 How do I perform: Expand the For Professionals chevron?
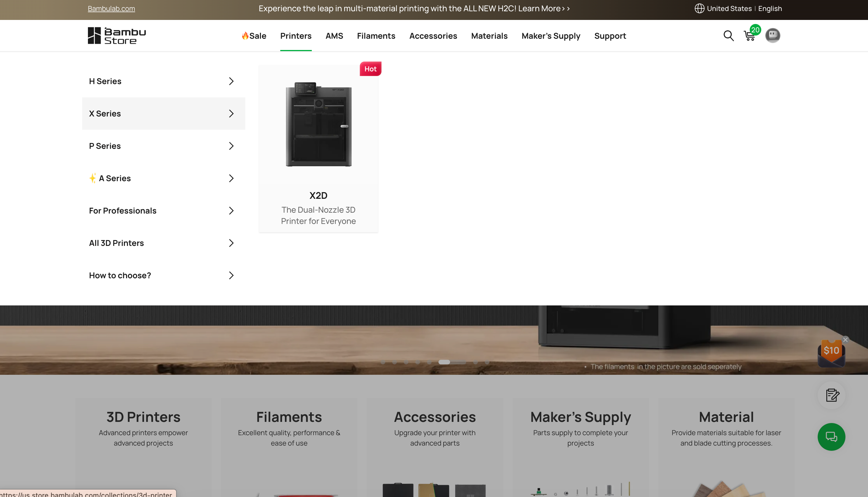point(231,211)
